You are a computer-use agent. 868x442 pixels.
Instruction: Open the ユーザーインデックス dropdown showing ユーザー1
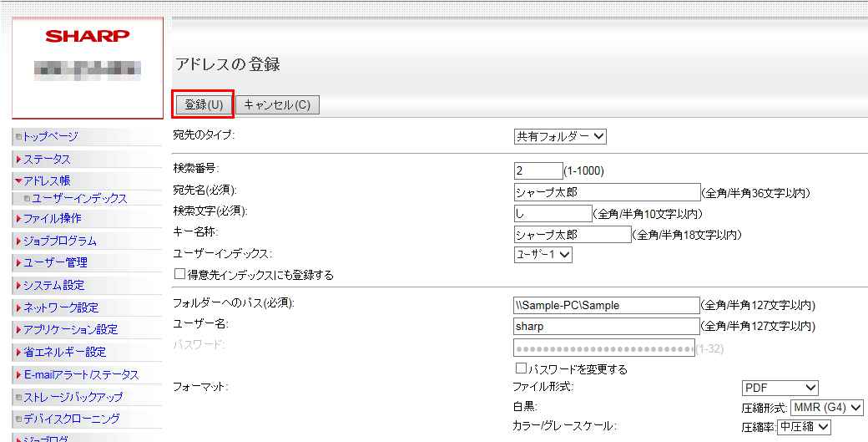542,255
